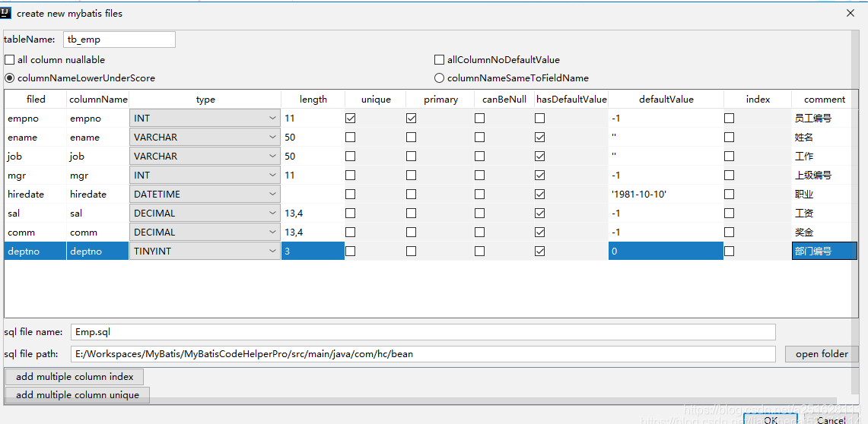Click the default value '1981-10-10' cell
This screenshot has width=868, height=424.
click(x=666, y=194)
